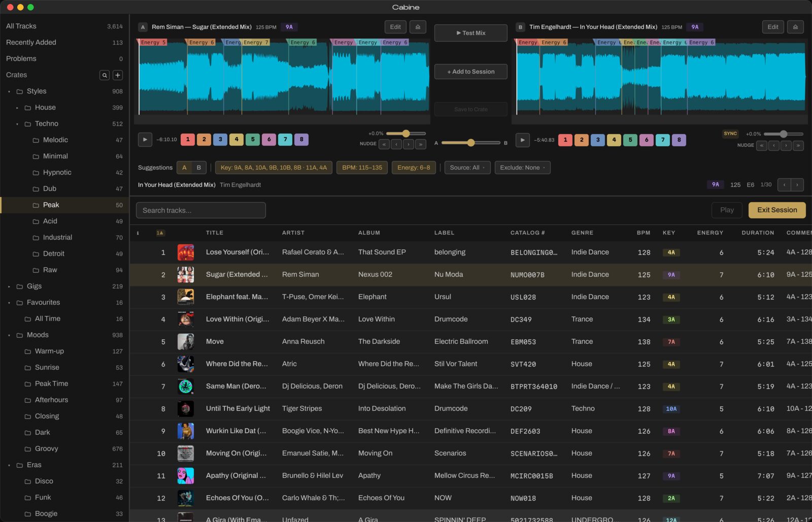Trigger green hot cue 5 on deck A
This screenshot has height=522, width=812.
click(x=253, y=139)
